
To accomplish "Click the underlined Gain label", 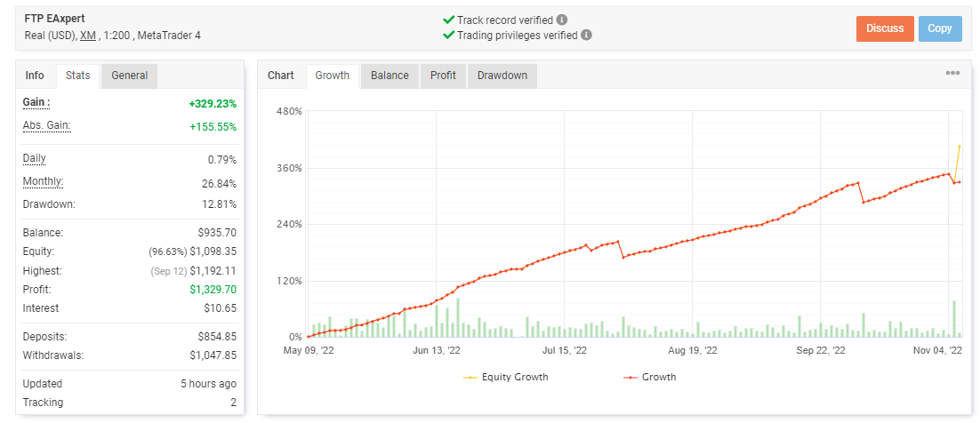I will pos(36,103).
